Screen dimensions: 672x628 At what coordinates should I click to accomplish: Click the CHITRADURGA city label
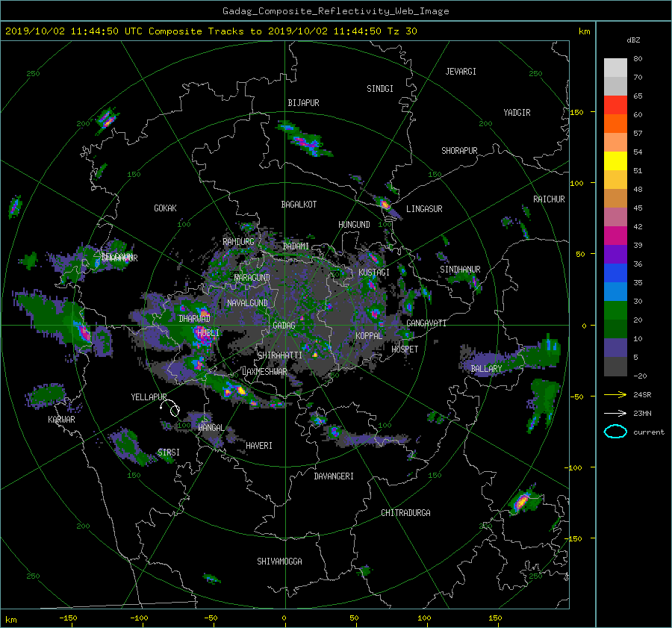(x=406, y=513)
